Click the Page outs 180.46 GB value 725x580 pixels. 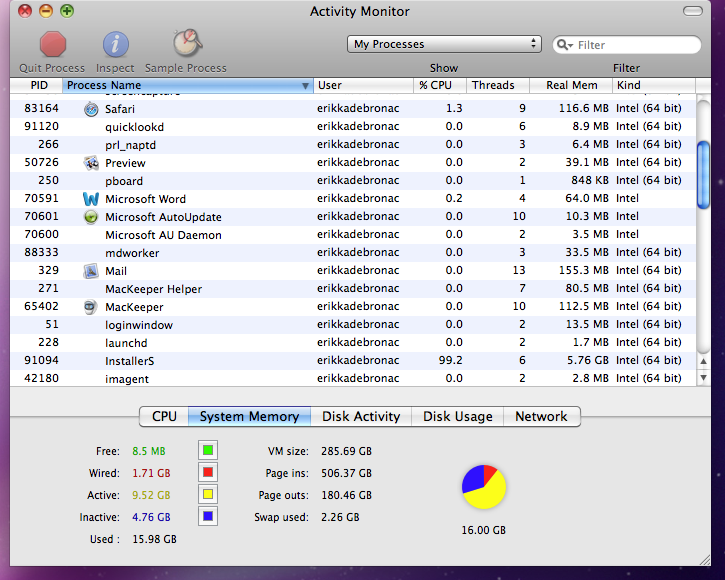[346, 495]
